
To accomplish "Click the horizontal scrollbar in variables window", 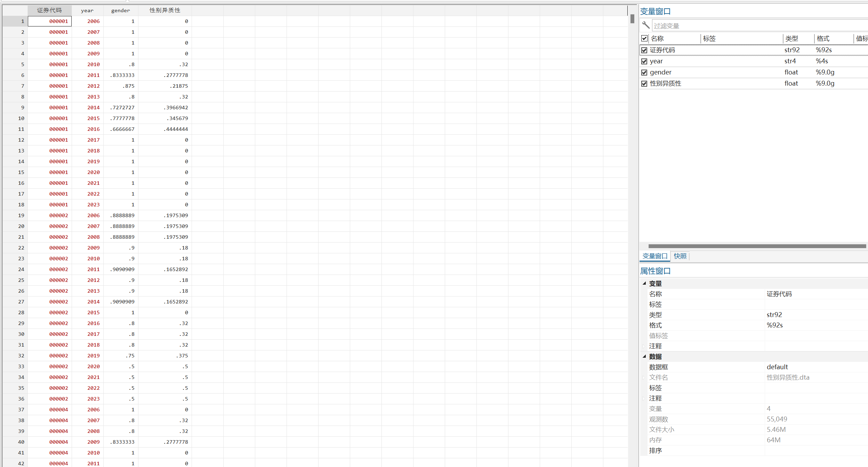I will point(757,246).
